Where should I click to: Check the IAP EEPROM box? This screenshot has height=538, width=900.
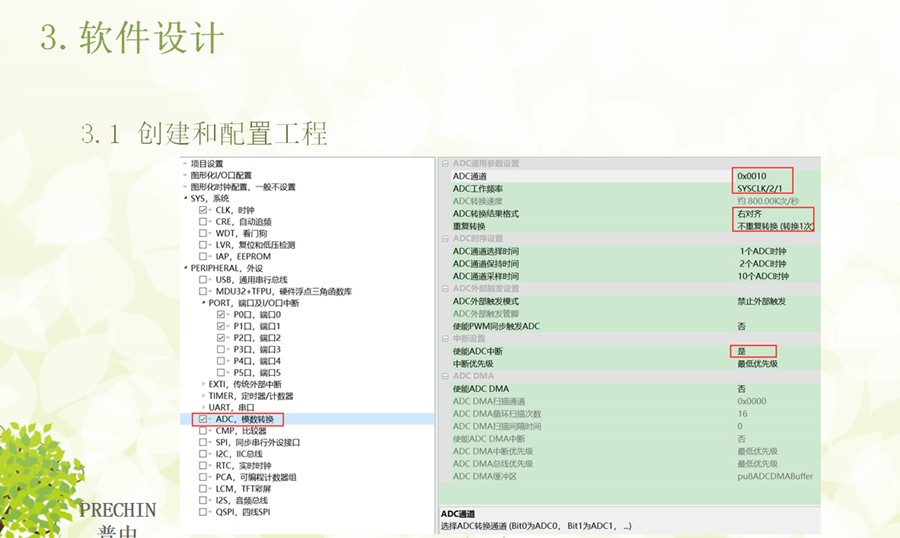(x=203, y=257)
